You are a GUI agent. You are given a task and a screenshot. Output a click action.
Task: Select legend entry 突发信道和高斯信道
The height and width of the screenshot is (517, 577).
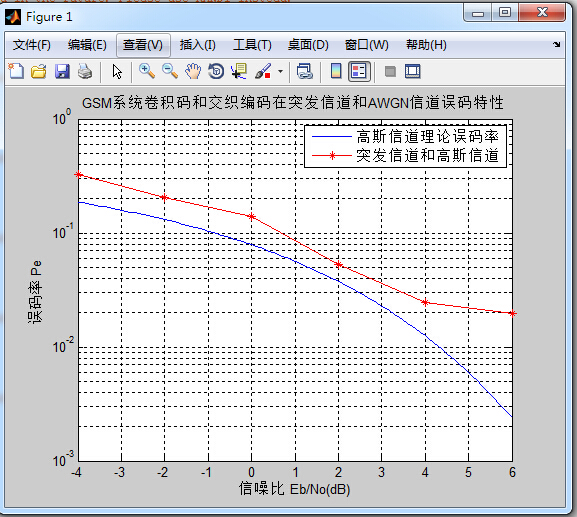click(428, 155)
